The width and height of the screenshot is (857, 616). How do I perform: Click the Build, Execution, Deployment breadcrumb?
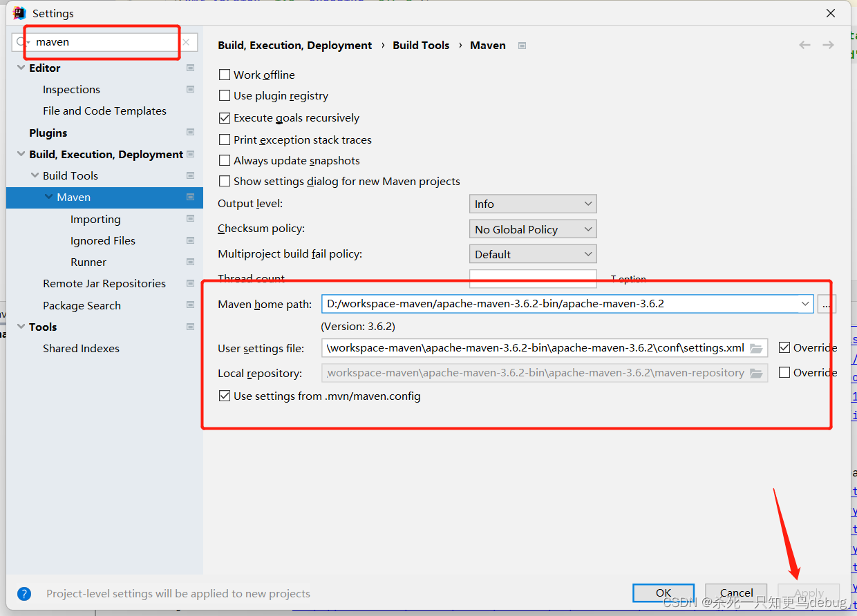(295, 45)
